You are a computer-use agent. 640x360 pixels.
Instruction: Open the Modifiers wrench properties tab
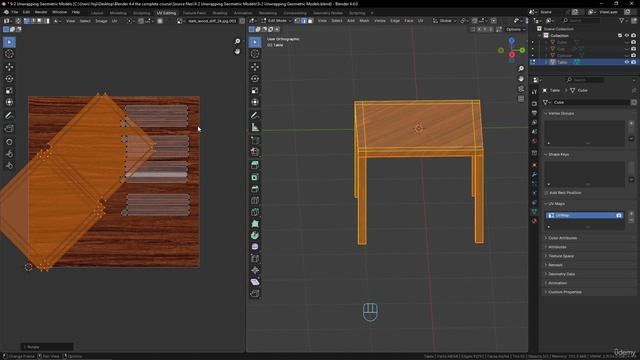(534, 175)
